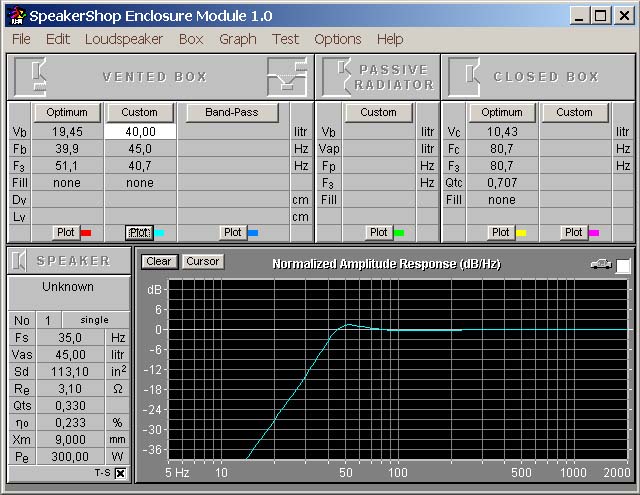Click the custom vented Fill value none
640x495 pixels.
[140, 183]
